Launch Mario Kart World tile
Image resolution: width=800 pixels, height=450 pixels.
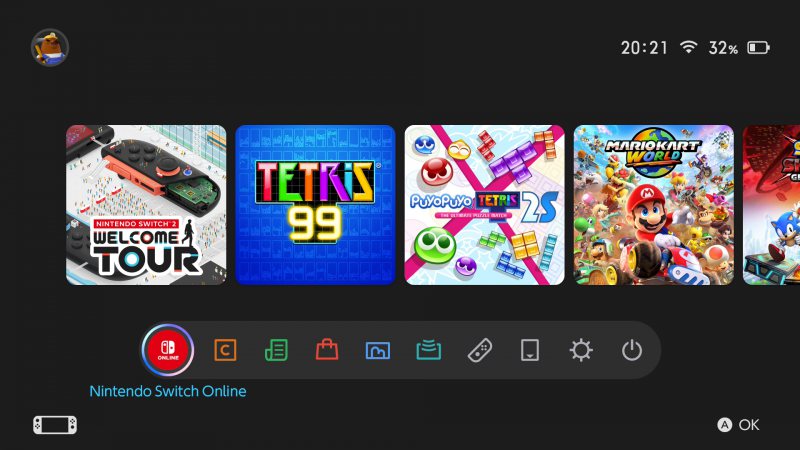pos(654,205)
